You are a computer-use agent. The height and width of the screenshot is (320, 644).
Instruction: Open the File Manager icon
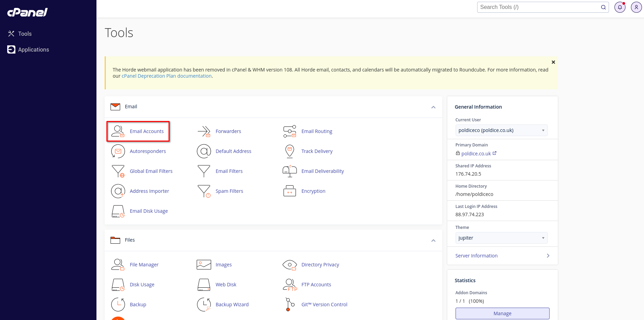[118, 265]
